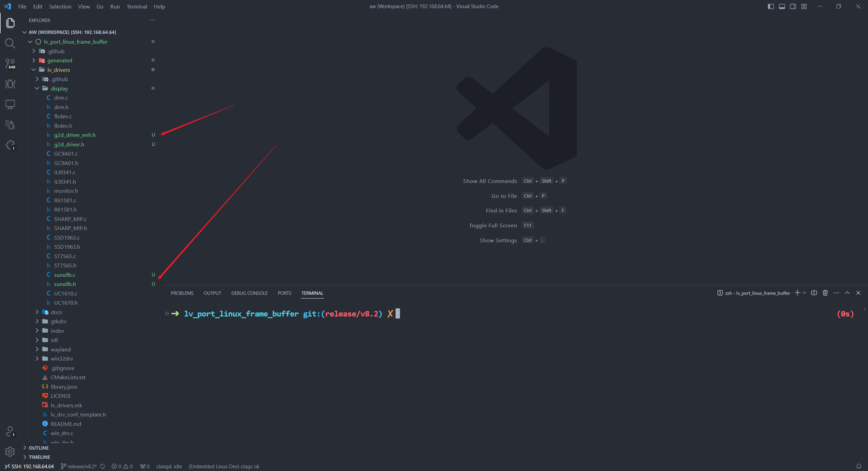Open the Selection menu

(60, 6)
